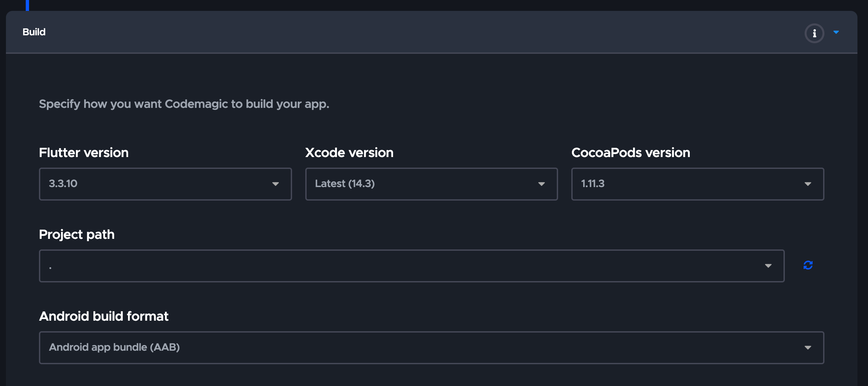868x386 pixels.
Task: Click the Build section header title
Action: point(34,32)
